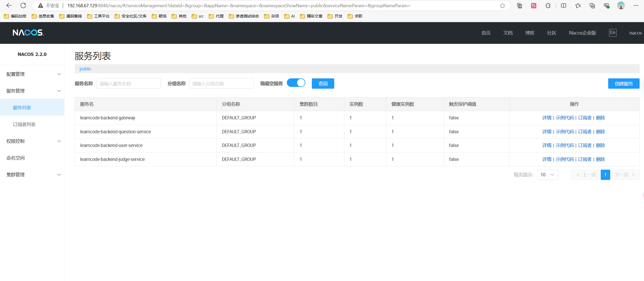This screenshot has height=281, width=644.
Task: Click the browser address bar URL
Action: (239, 6)
